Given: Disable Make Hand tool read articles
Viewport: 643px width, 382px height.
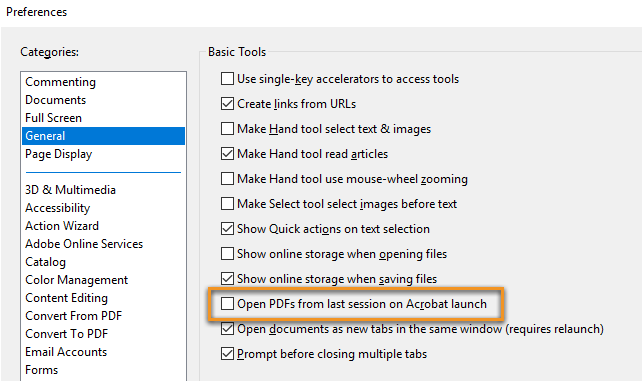Looking at the screenshot, I should 227,153.
